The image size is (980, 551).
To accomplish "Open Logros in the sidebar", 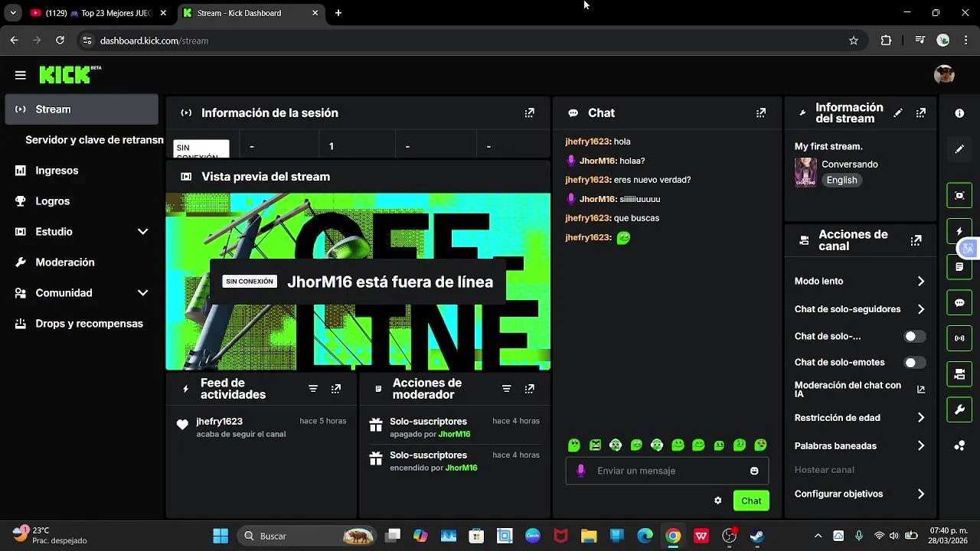I will [x=81, y=201].
